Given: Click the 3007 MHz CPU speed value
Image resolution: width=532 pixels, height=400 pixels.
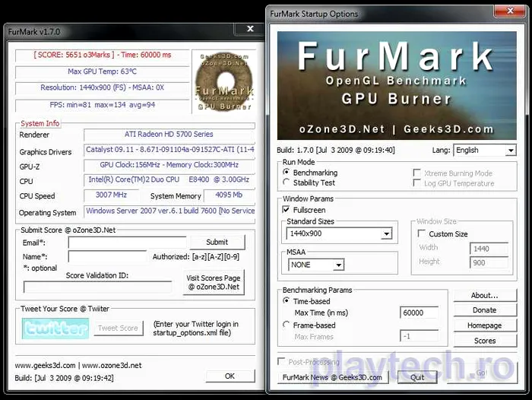Looking at the screenshot, I should click(111, 195).
